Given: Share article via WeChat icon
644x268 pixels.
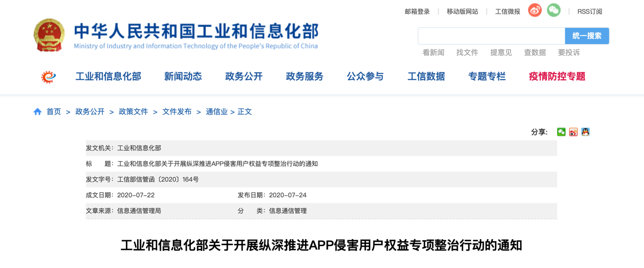Looking at the screenshot, I should pyautogui.click(x=561, y=132).
